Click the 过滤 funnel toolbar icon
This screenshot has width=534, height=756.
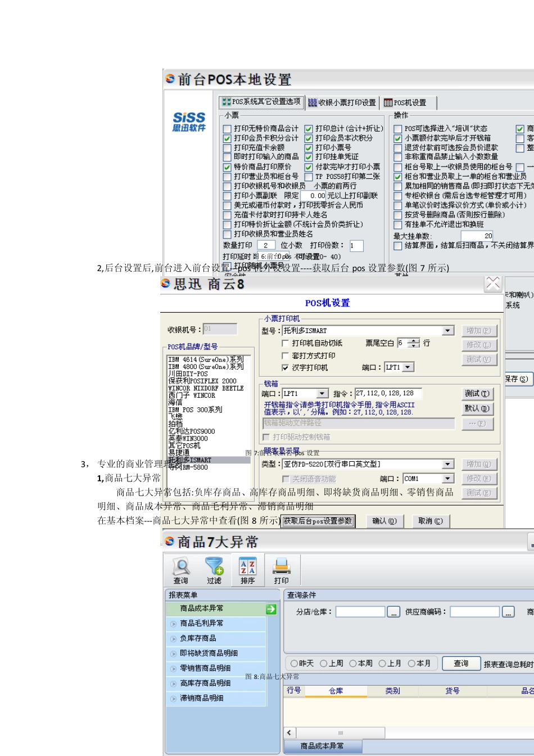pyautogui.click(x=214, y=566)
